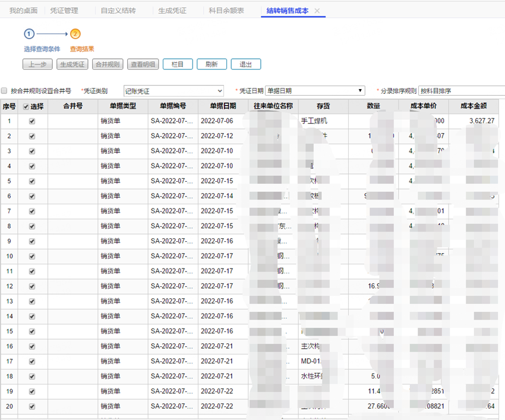Click the 生成凭证 button
This screenshot has height=420, width=505.
[73, 64]
